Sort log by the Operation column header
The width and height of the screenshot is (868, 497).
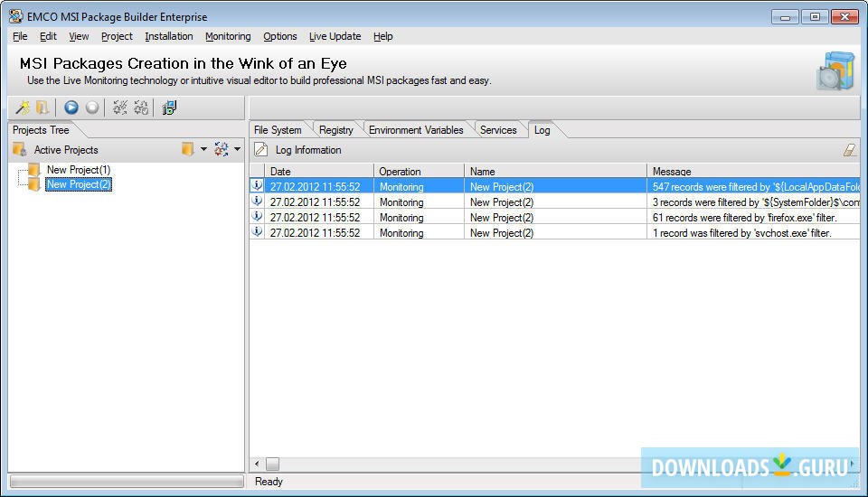(419, 171)
